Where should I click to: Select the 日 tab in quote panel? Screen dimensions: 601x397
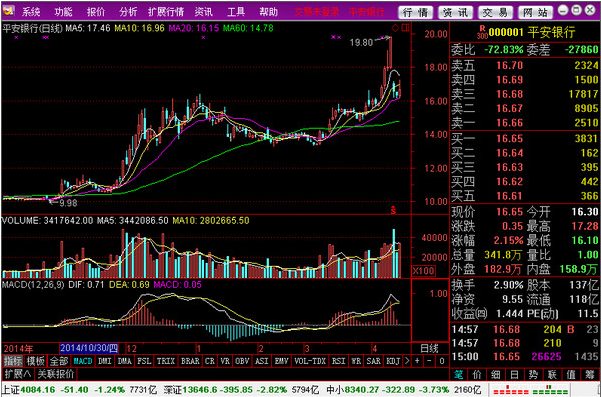(514, 375)
